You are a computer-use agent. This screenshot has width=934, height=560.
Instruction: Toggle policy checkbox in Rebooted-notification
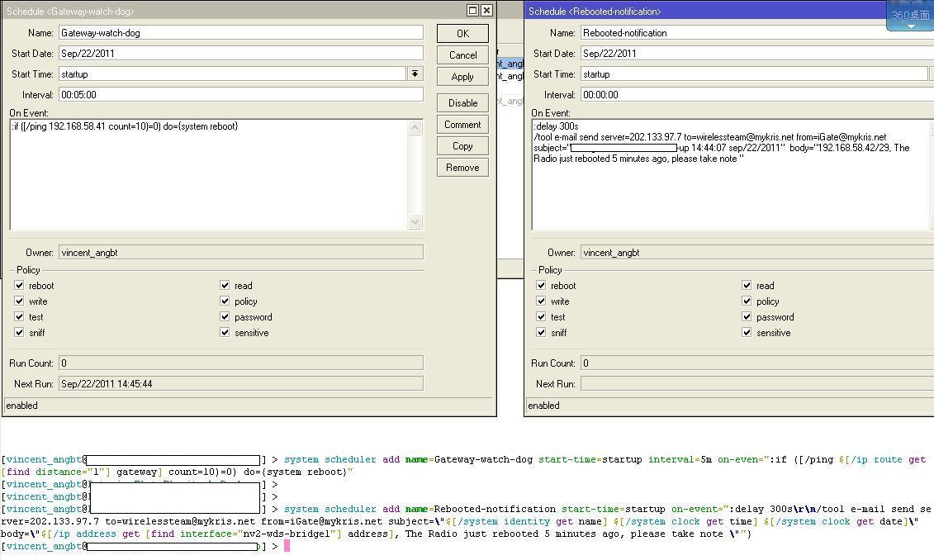pos(747,301)
